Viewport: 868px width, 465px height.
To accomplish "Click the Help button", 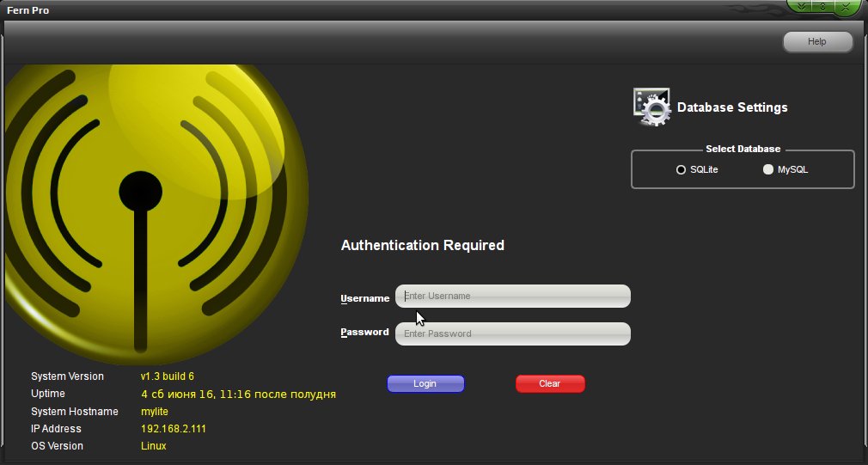I will 817,41.
